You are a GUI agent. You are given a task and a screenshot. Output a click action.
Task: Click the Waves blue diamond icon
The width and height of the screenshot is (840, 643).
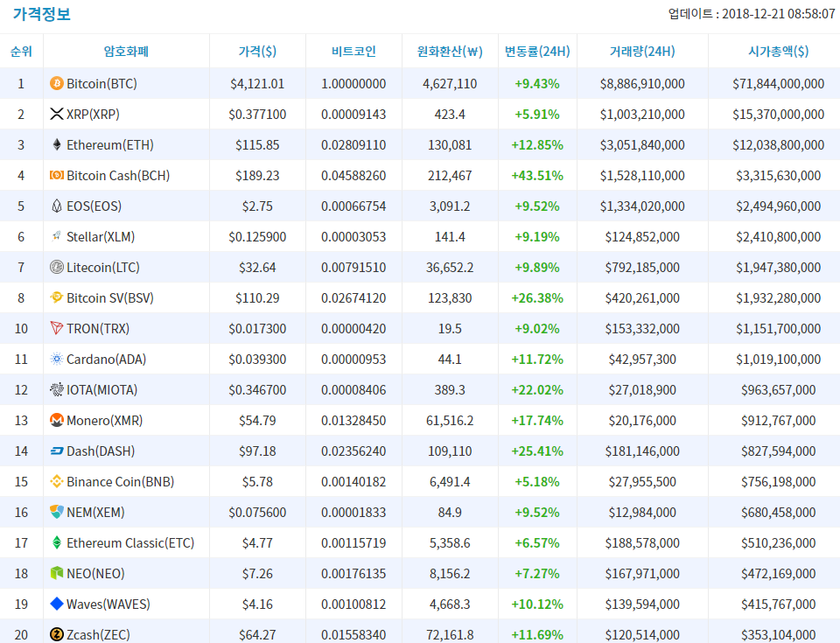[x=56, y=604]
